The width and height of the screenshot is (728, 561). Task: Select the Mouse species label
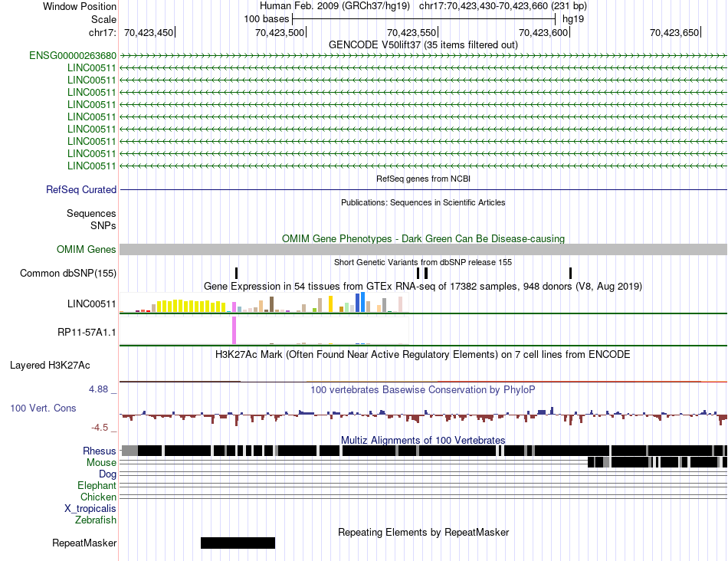tap(102, 463)
